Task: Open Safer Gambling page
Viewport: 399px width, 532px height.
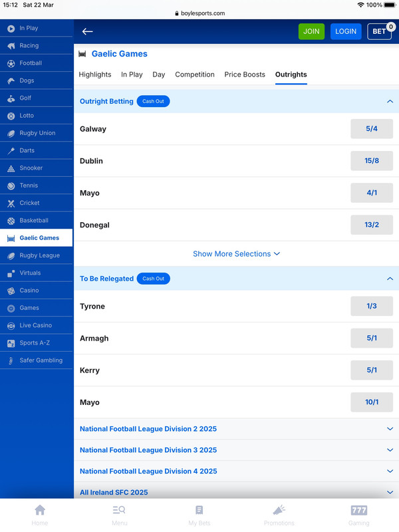Action: coord(37,360)
